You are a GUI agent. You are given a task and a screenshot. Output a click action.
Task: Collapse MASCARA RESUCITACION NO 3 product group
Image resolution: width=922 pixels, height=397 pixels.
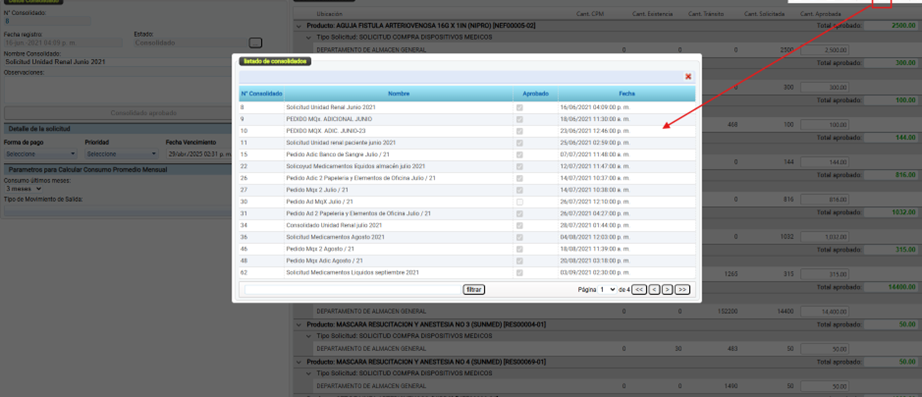(299, 324)
